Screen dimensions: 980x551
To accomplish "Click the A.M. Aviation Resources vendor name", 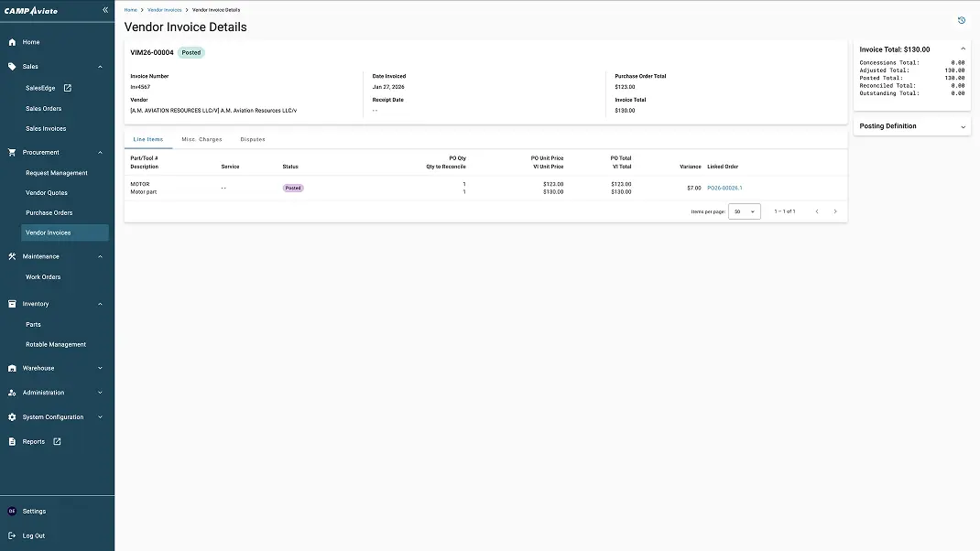I will (x=213, y=111).
